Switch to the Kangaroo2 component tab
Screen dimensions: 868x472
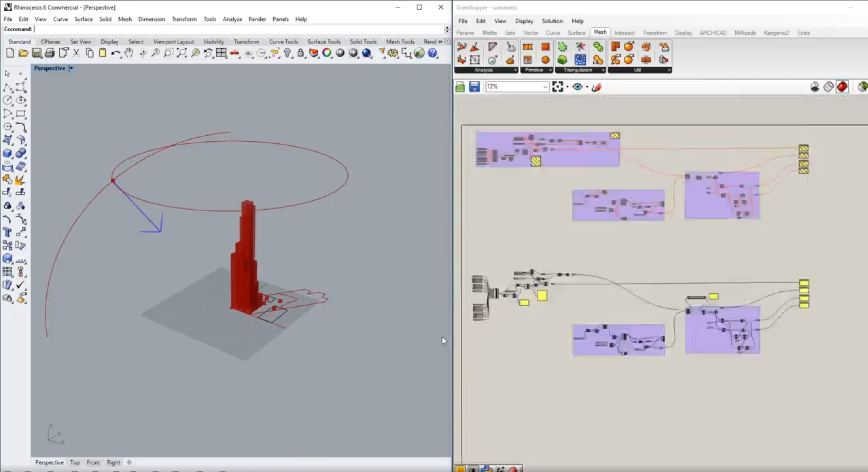click(x=776, y=33)
